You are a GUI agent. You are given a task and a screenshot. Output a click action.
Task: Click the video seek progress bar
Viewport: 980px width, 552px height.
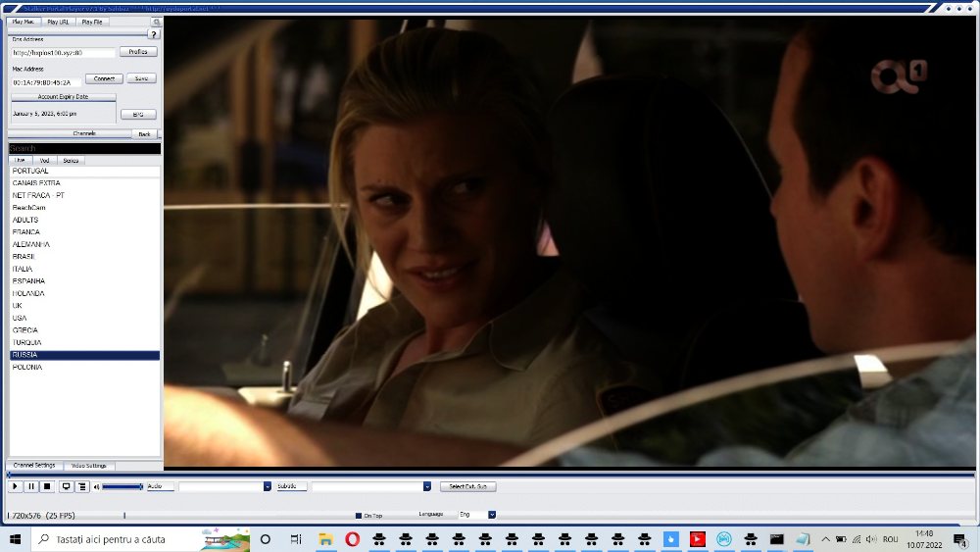coord(491,476)
